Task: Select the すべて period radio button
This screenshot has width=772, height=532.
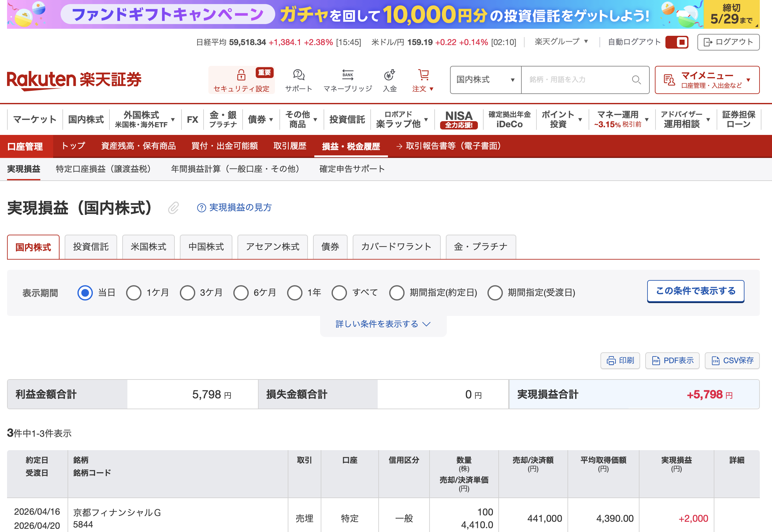Action: 339,293
